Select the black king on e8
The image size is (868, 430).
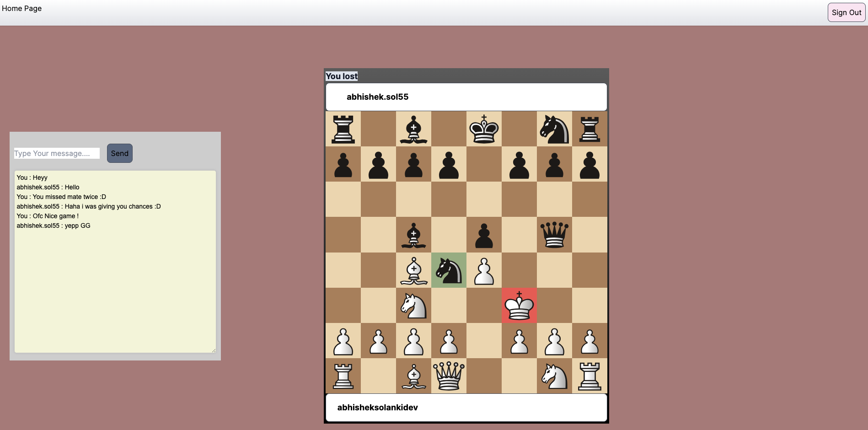coord(484,129)
